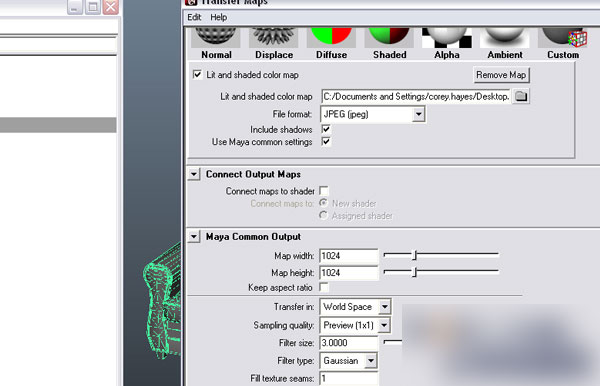600x386 pixels.
Task: Browse folder for color map path
Action: coord(521,96)
